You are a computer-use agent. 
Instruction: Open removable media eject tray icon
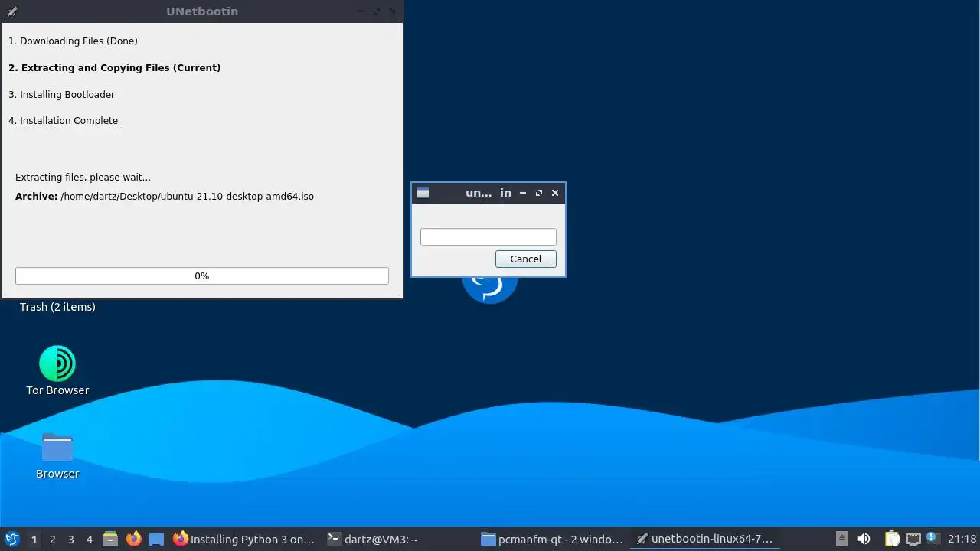pos(842,539)
